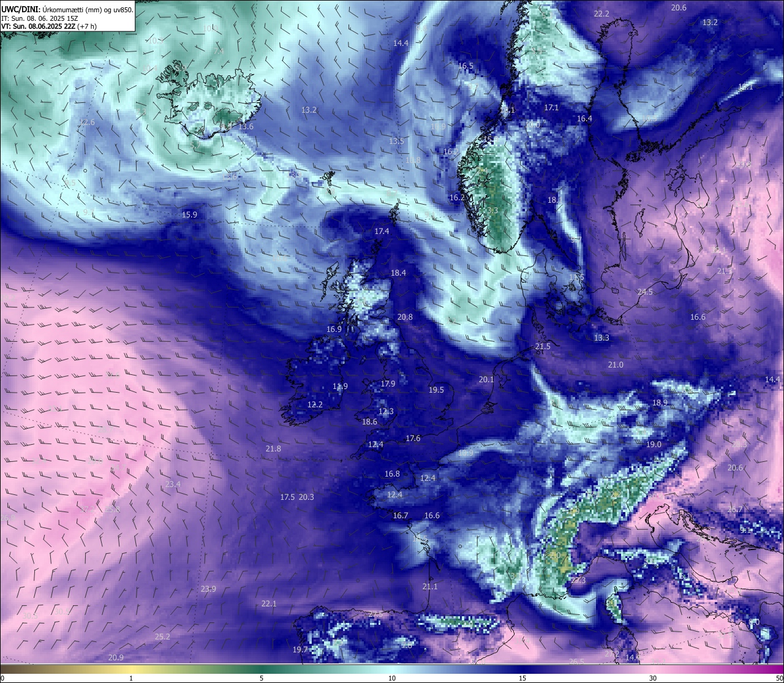Click the 11.9 value over Ireland
This screenshot has height=683, width=784.
340,386
